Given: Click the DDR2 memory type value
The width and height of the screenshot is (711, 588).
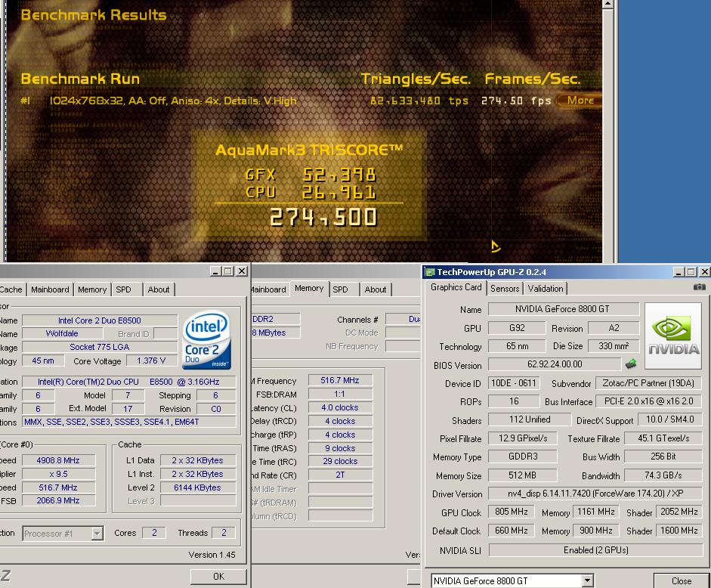Looking at the screenshot, I should point(275,319).
